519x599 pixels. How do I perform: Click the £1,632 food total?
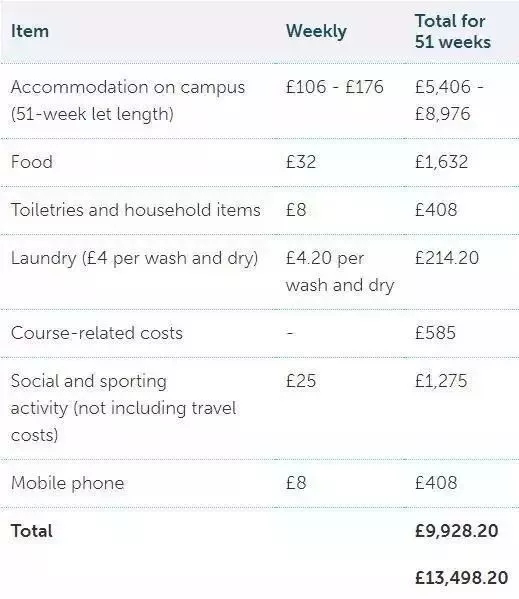(441, 162)
